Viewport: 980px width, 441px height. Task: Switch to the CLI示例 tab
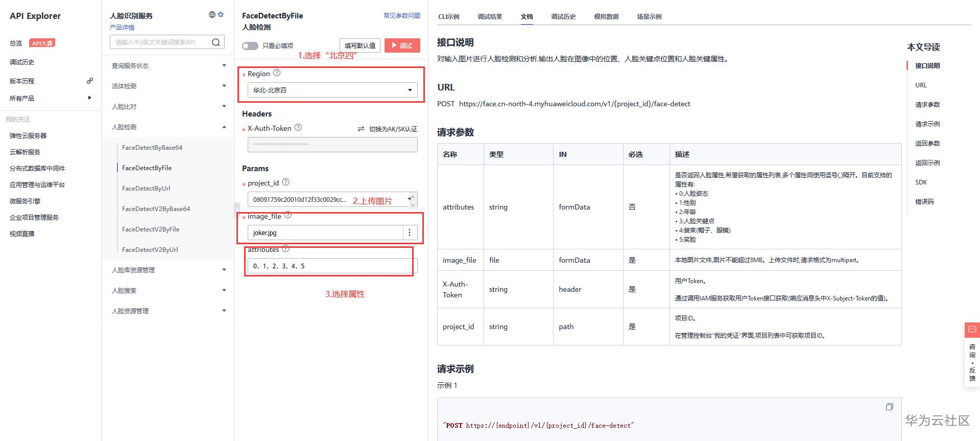(x=448, y=16)
